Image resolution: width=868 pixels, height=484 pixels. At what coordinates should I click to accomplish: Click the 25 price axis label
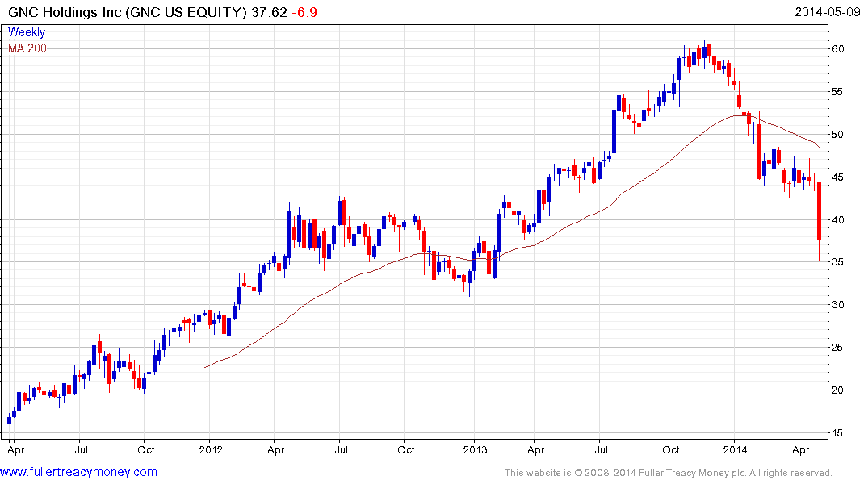pos(837,348)
